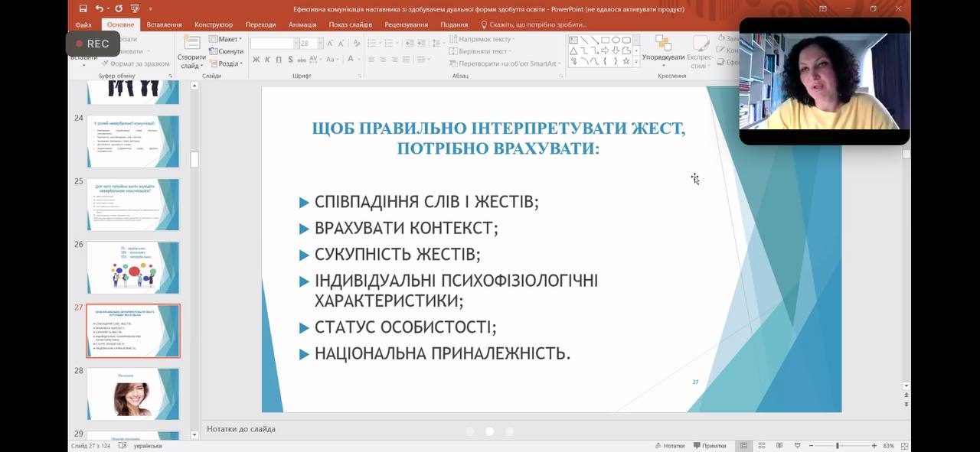
Task: Toggle the Нотатки notes pane
Action: (x=669, y=446)
